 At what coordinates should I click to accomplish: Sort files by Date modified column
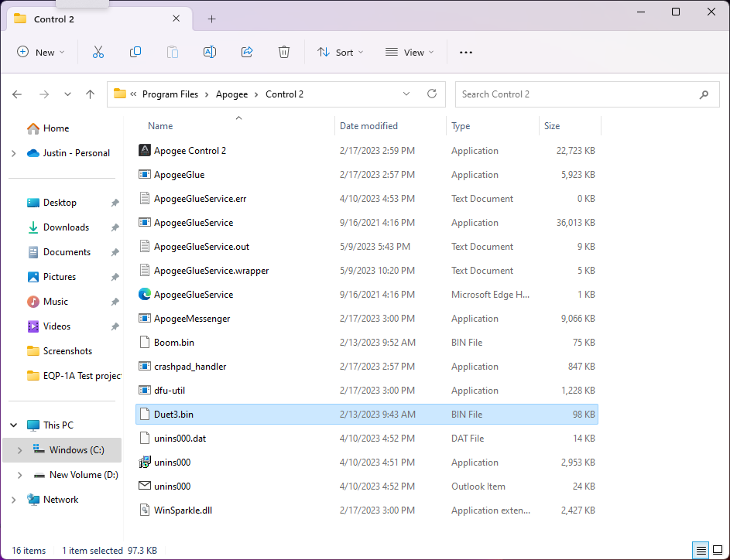pos(368,126)
